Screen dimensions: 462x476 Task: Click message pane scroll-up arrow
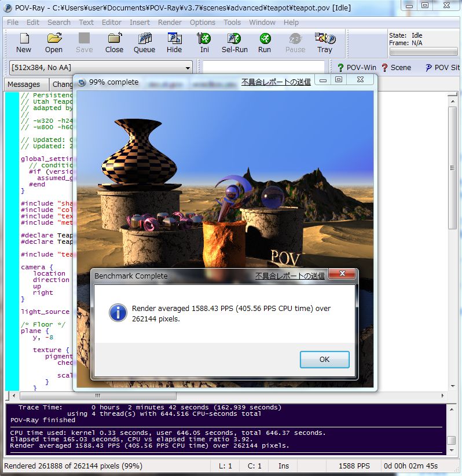[452, 409]
